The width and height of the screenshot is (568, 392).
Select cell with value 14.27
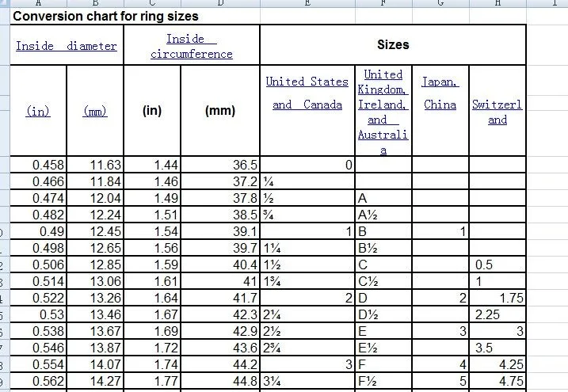tap(95, 381)
